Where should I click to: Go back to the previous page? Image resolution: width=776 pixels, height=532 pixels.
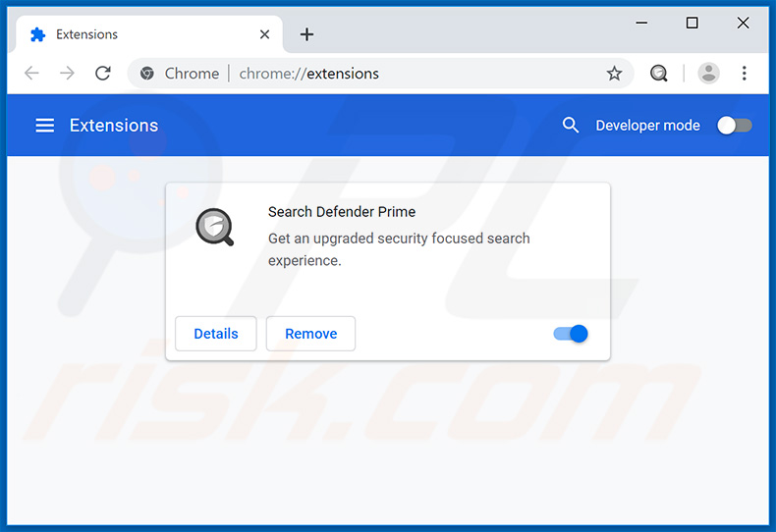click(31, 74)
